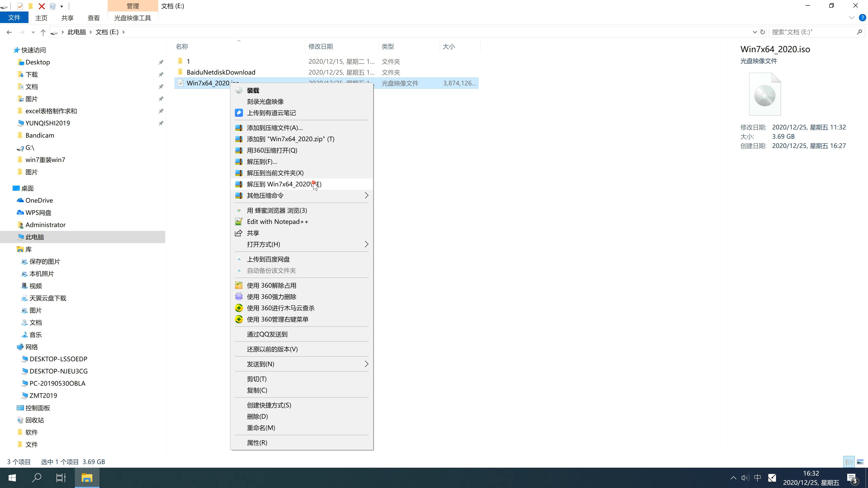This screenshot has width=868, height=488.
Task: Click 装载 to mount the ISO image
Action: coord(253,90)
